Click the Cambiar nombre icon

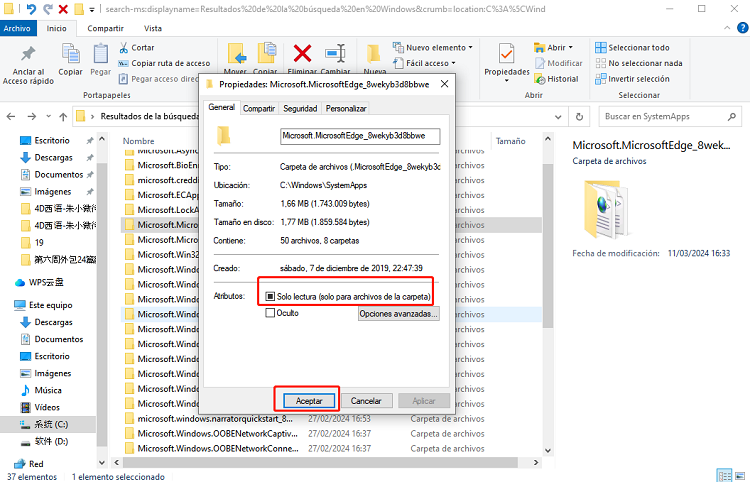tap(335, 54)
